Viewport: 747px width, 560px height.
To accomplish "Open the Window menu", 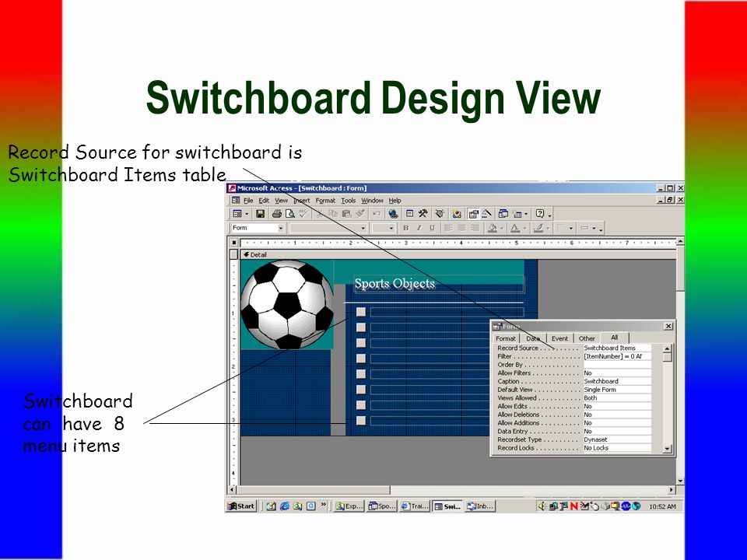I will click(x=372, y=201).
